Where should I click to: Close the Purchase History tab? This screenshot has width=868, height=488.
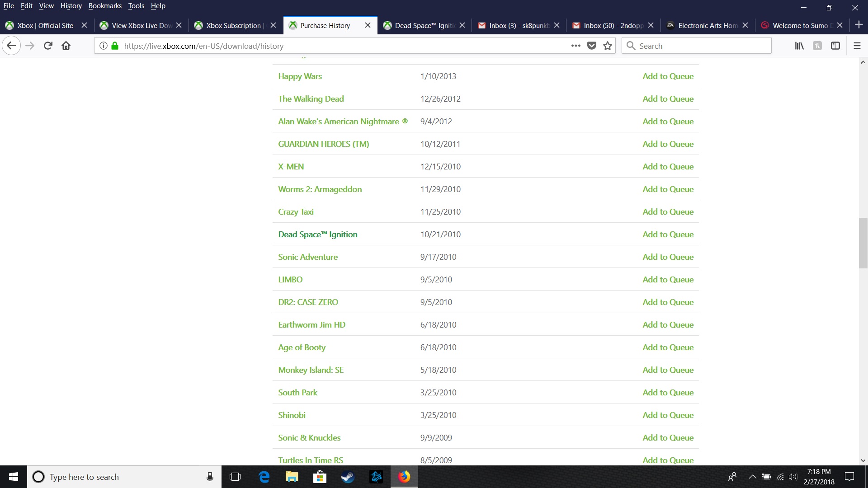coord(368,25)
